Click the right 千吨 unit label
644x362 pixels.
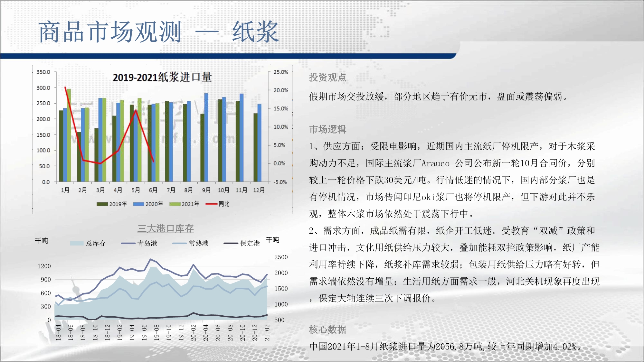272,240
